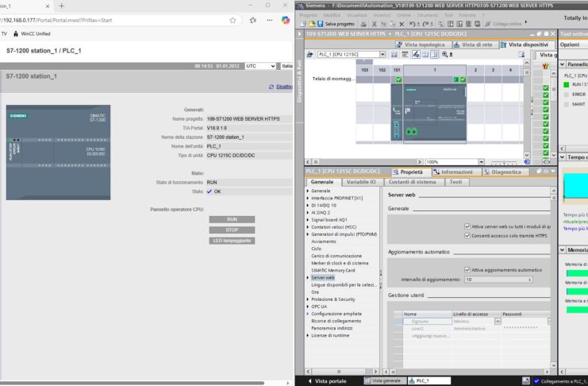588x386 pixels.
Task: Click '<Aggiungi nuovo...>' row in user table
Action: pyautogui.click(x=430, y=336)
